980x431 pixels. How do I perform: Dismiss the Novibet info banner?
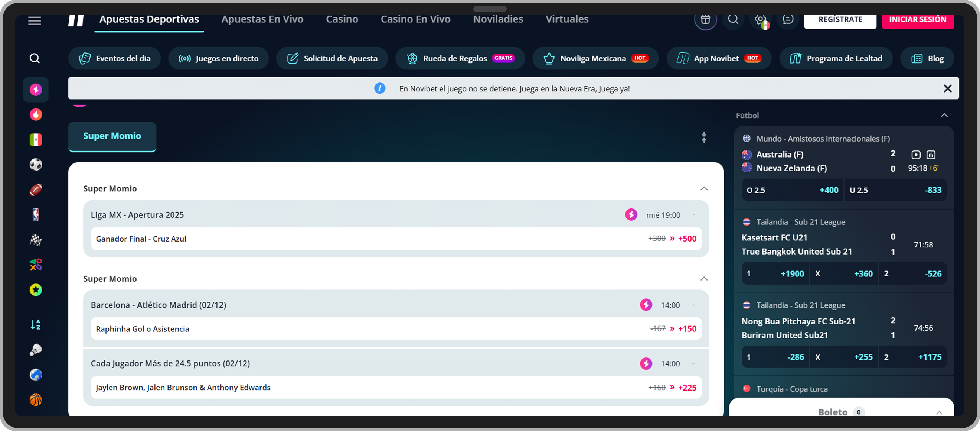pos(947,89)
